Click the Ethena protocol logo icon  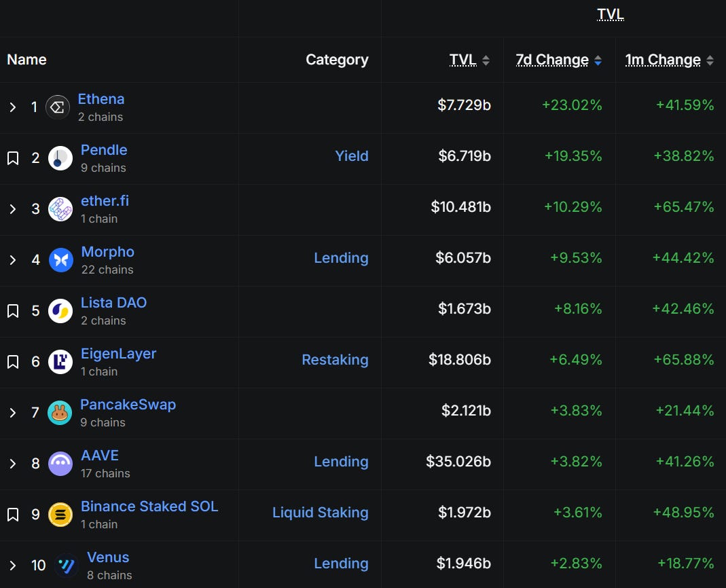(58, 107)
